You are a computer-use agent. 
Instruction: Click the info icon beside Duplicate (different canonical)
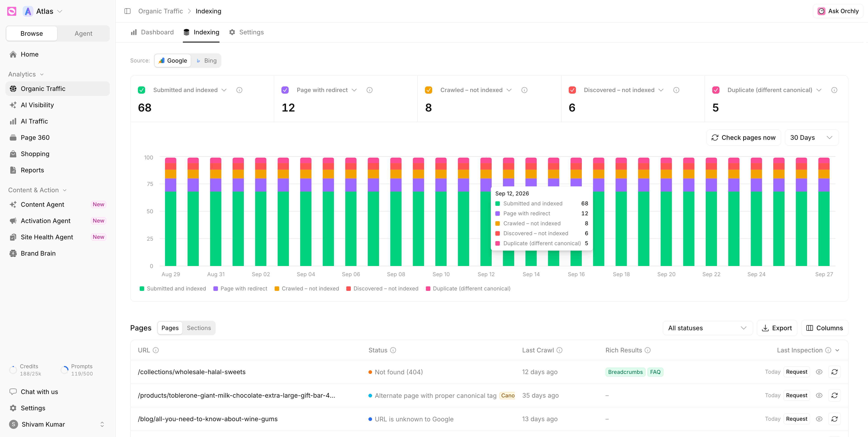(834, 90)
